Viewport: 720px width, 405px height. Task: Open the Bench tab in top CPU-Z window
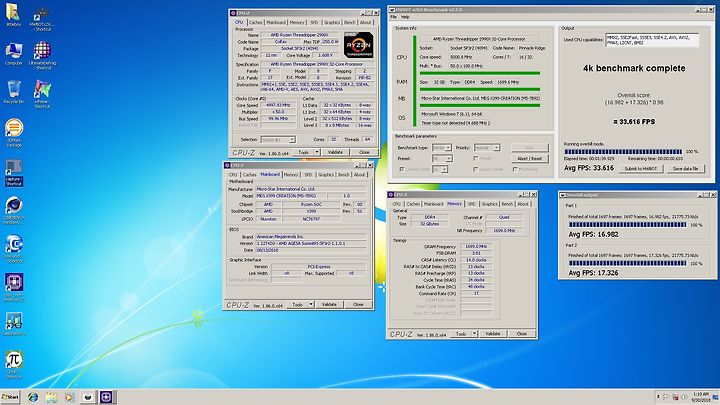point(349,22)
